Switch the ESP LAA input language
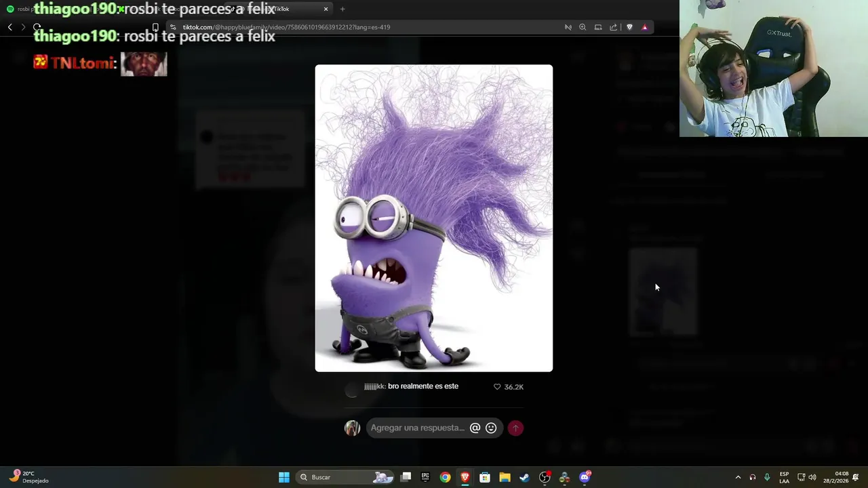This screenshot has height=488, width=868. [784, 477]
